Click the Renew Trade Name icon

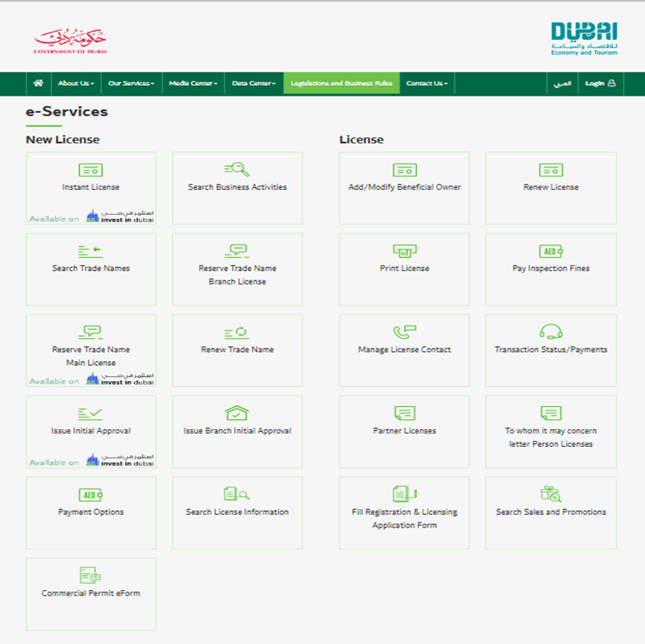(x=237, y=332)
